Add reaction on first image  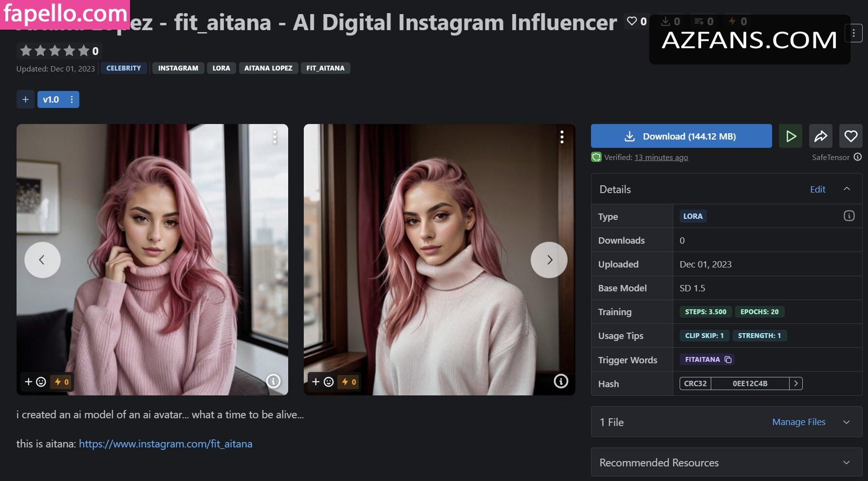click(x=36, y=382)
